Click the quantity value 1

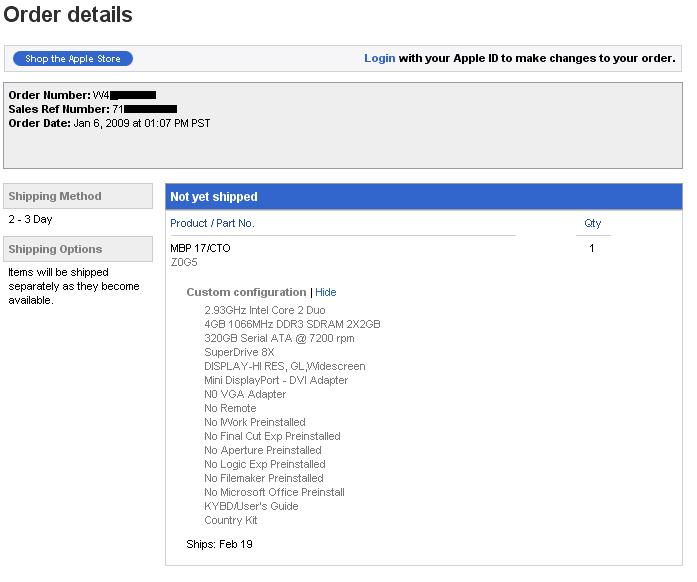tap(592, 248)
